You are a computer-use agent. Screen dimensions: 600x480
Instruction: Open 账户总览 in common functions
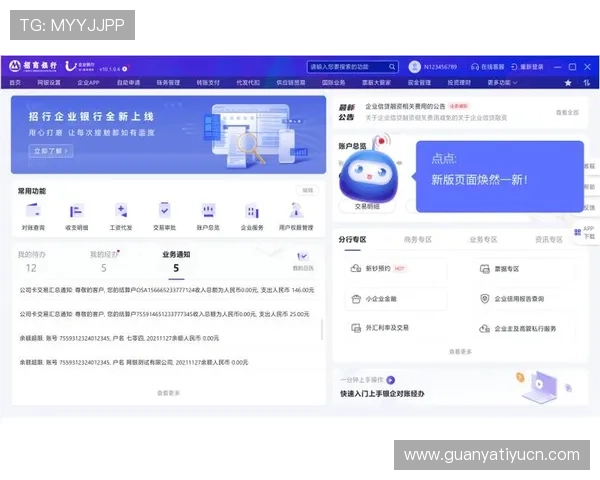(208, 217)
